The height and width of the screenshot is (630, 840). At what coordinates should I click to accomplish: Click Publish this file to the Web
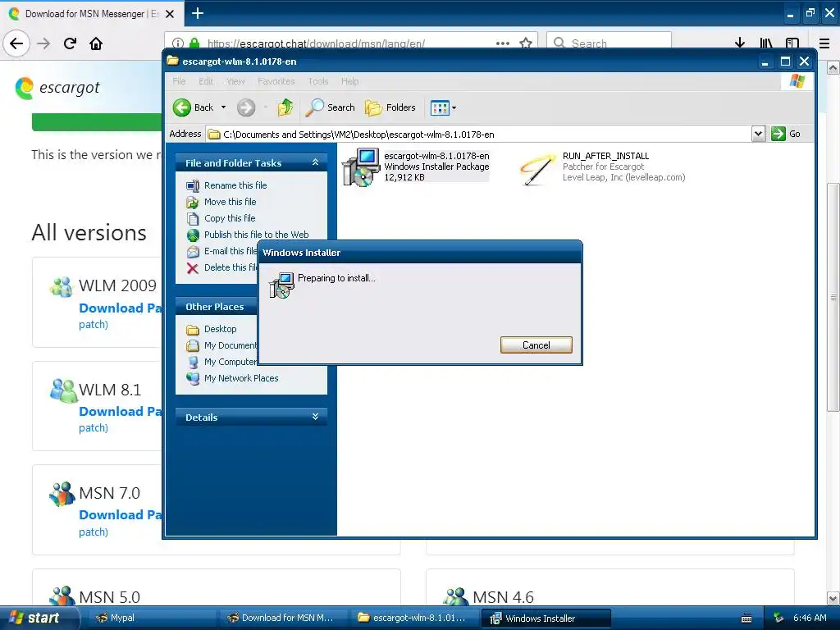point(256,235)
